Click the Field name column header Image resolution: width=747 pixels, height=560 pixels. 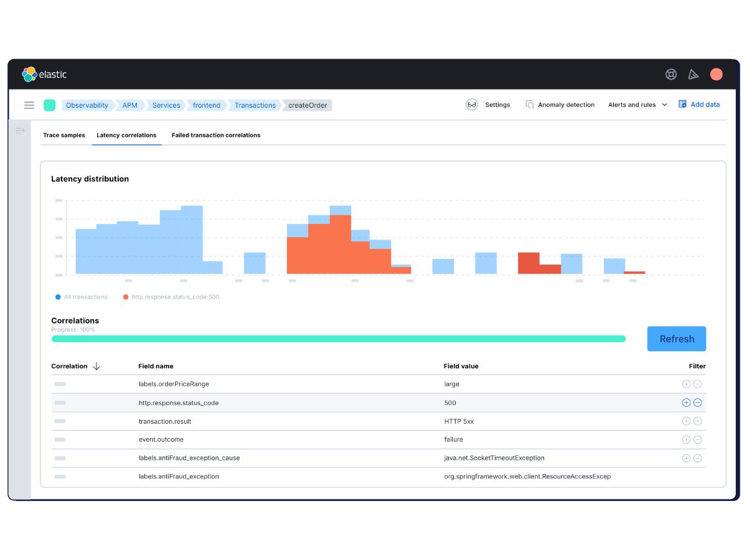coord(156,366)
